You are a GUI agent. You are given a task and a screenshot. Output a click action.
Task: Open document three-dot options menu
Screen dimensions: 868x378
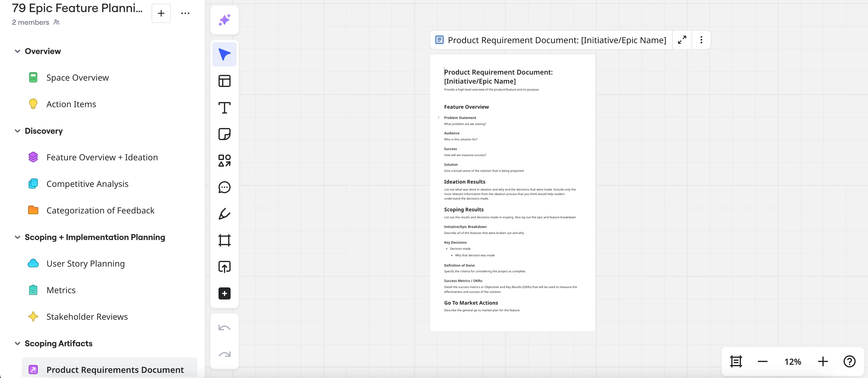click(701, 40)
